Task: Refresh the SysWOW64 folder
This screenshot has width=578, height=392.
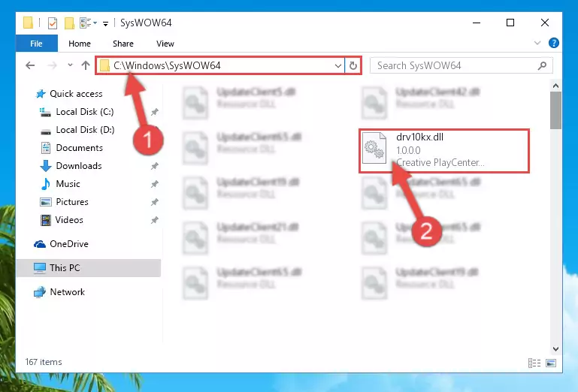Action: coord(353,66)
